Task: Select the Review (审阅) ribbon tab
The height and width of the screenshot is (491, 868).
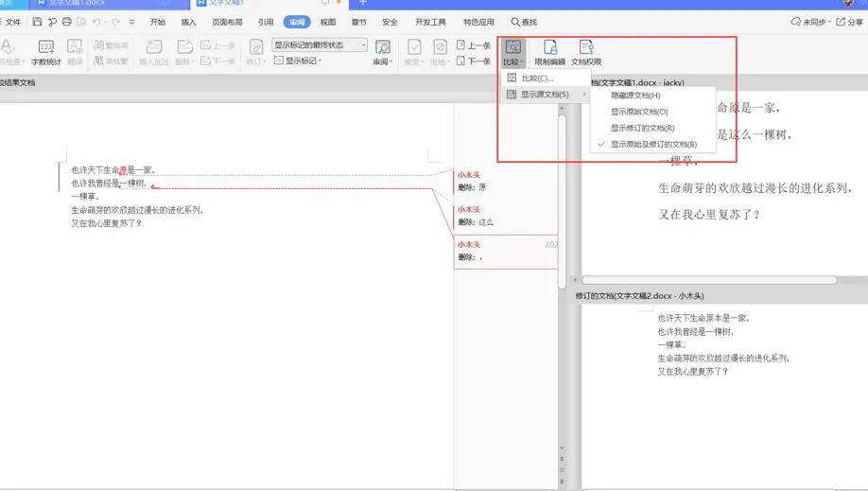Action: click(297, 22)
